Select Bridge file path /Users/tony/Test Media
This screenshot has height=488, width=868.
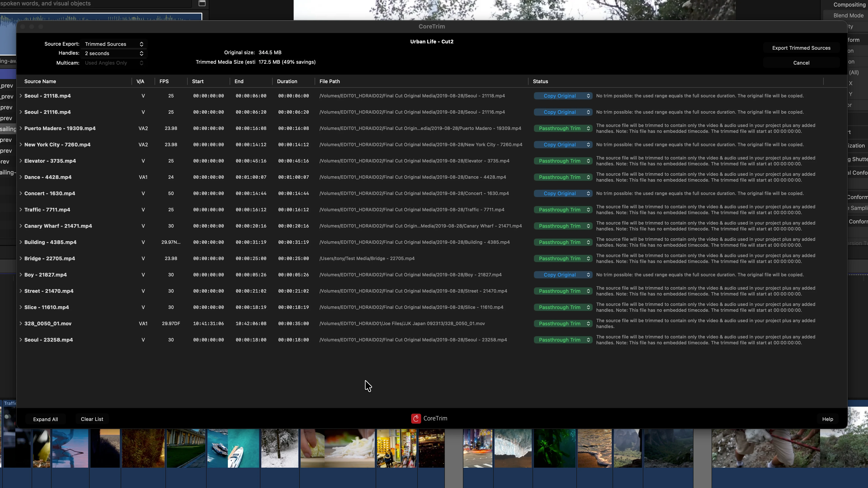(367, 259)
